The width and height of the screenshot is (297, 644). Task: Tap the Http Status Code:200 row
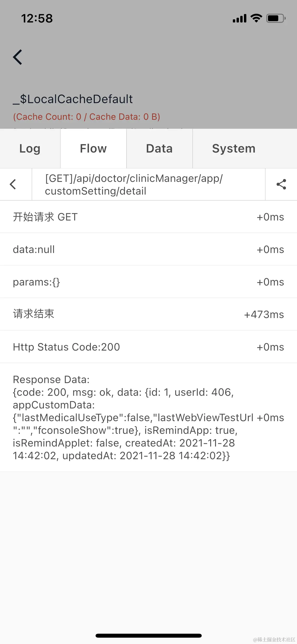coord(148,347)
